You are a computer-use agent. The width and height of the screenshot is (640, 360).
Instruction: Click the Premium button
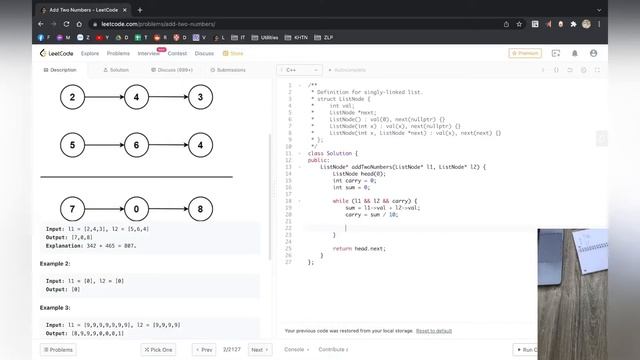pyautogui.click(x=525, y=53)
